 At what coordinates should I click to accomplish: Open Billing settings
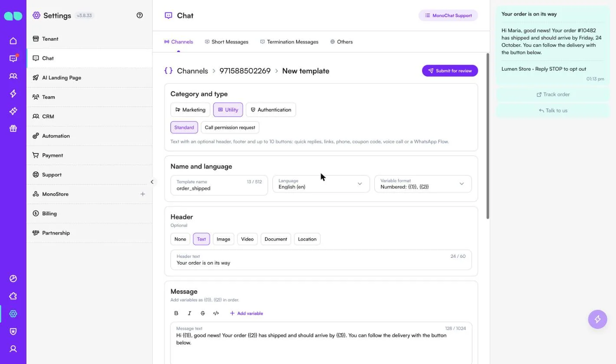point(89,214)
